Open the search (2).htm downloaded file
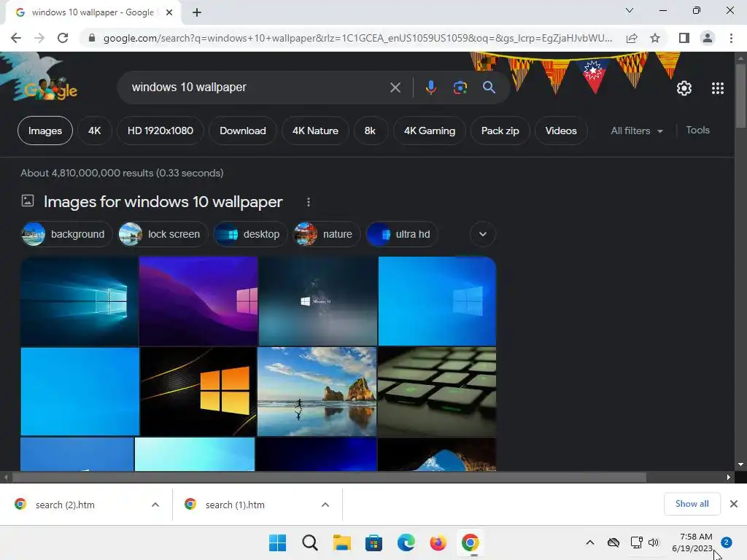Screen dimensions: 747x560 pyautogui.click(x=65, y=505)
